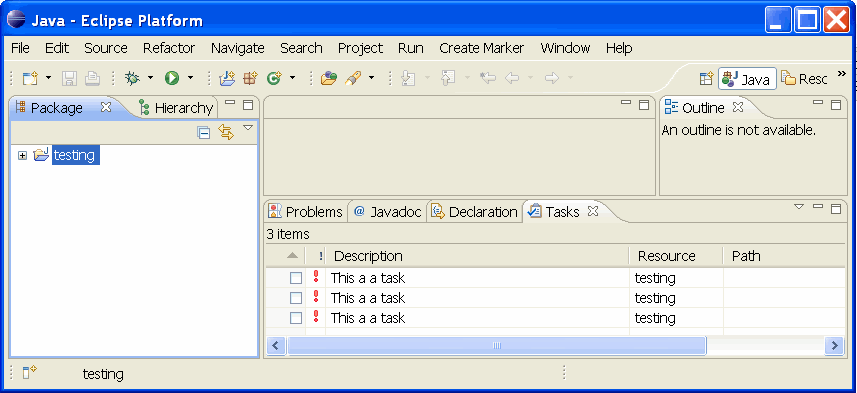The image size is (857, 393).
Task: Click the Back navigation arrow
Action: pos(512,78)
